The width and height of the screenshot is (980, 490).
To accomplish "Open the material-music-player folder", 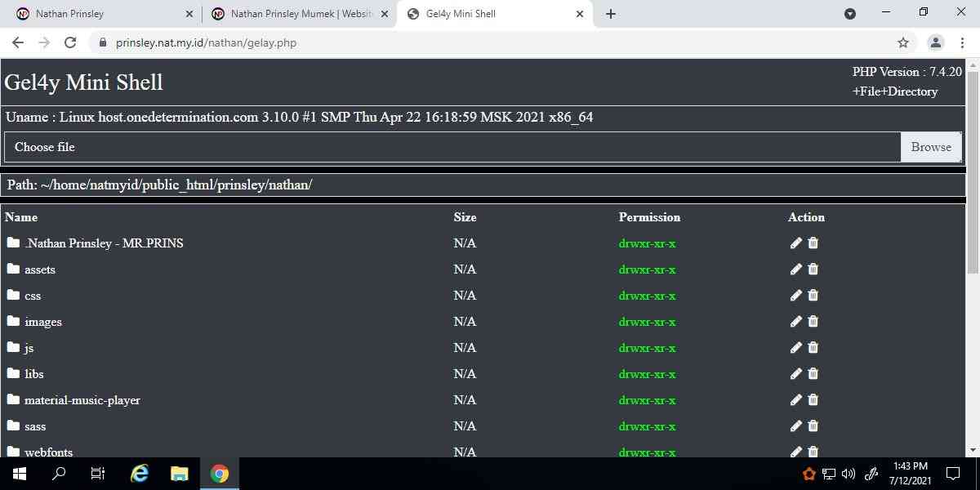I will tap(82, 400).
